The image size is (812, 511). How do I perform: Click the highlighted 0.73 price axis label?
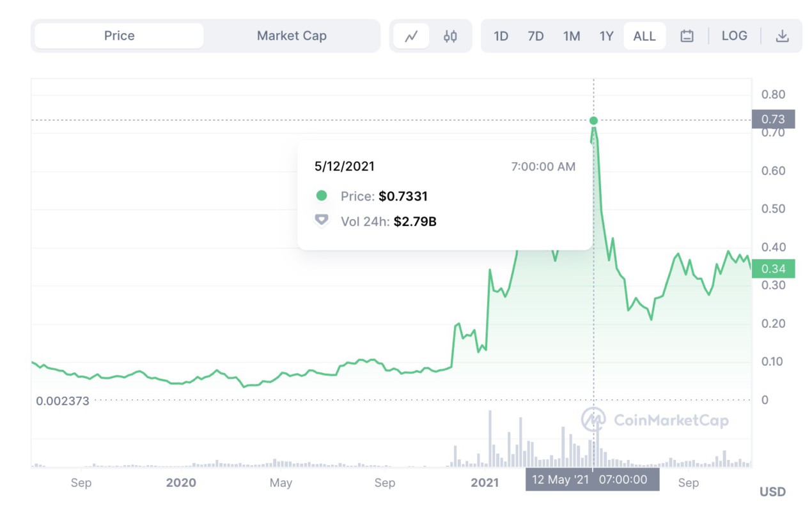[x=774, y=119]
